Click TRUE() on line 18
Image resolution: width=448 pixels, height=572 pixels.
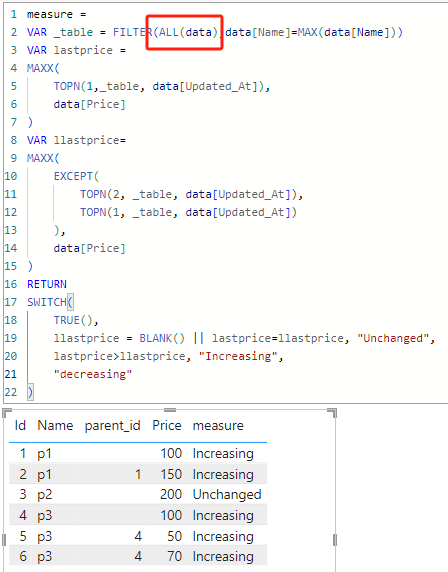73,320
